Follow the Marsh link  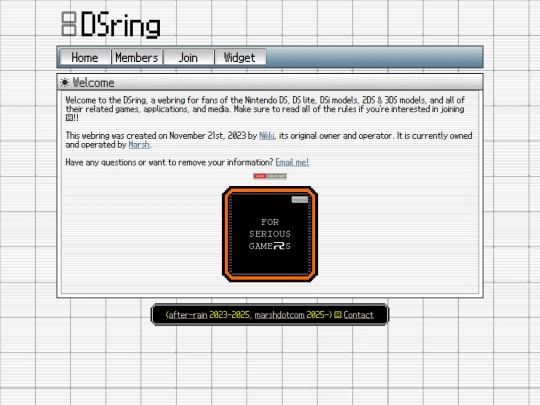tap(139, 145)
